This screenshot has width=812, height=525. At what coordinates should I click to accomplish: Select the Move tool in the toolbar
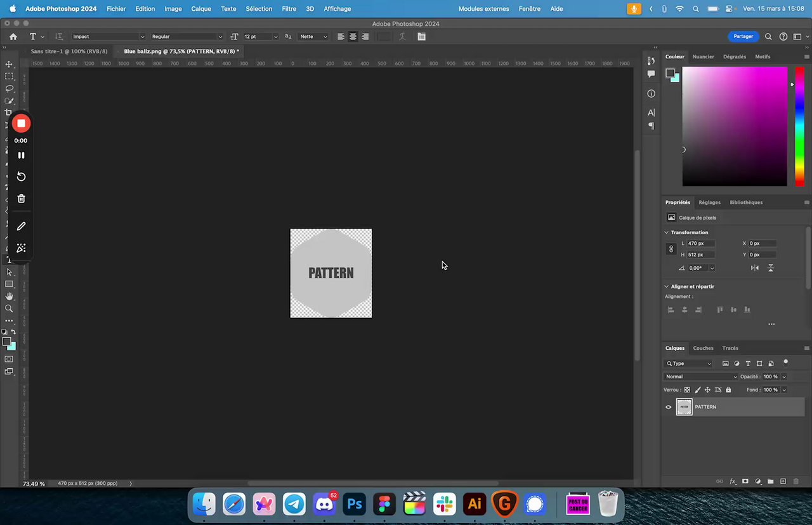[9, 64]
